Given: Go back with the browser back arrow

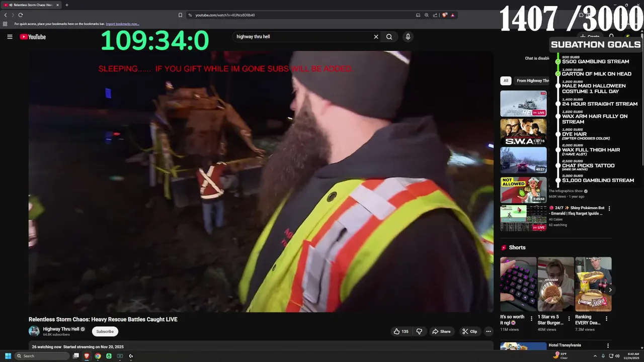Looking at the screenshot, I should [x=6, y=15].
